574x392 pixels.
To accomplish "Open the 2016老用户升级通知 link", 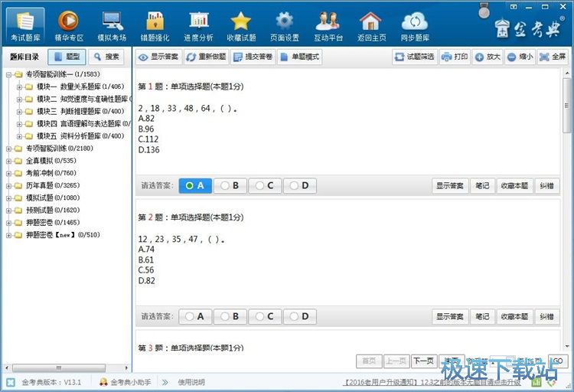I will click(432, 382).
